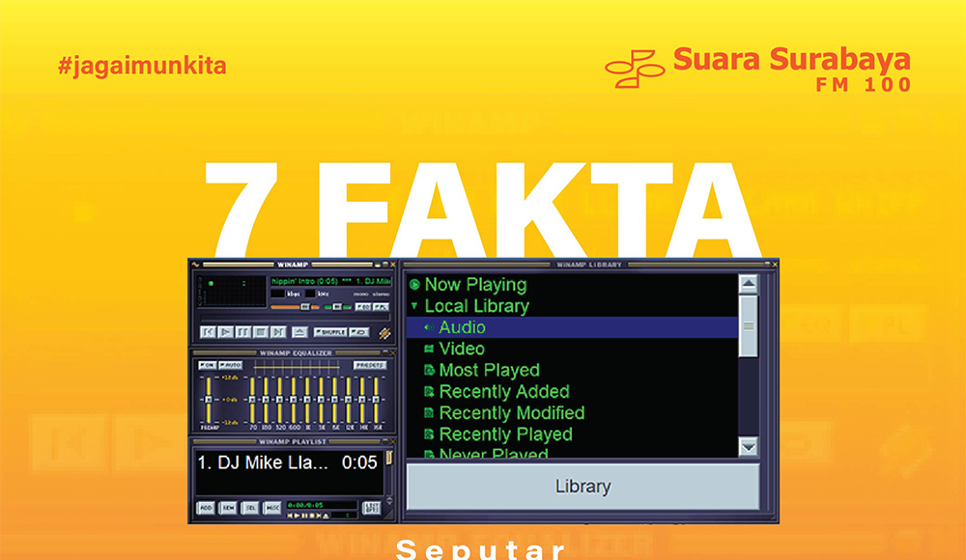Collapse the Local Library tree node
Screen dimensions: 966x560
point(414,306)
